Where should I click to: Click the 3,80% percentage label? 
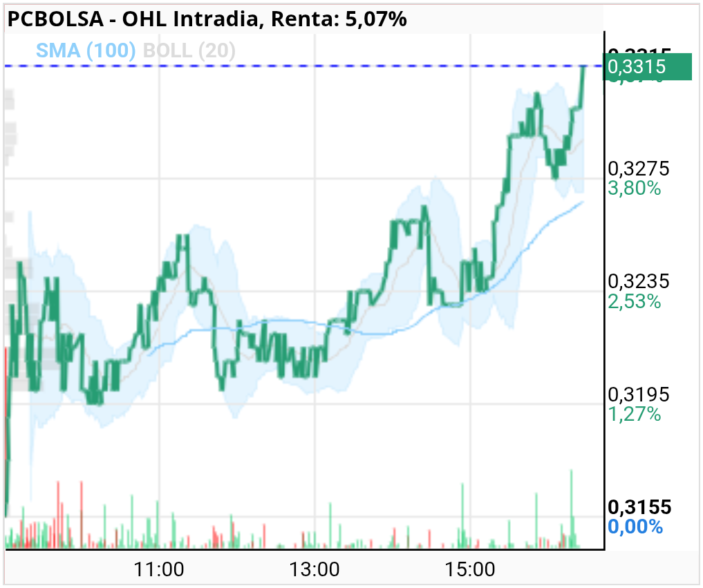click(x=635, y=188)
